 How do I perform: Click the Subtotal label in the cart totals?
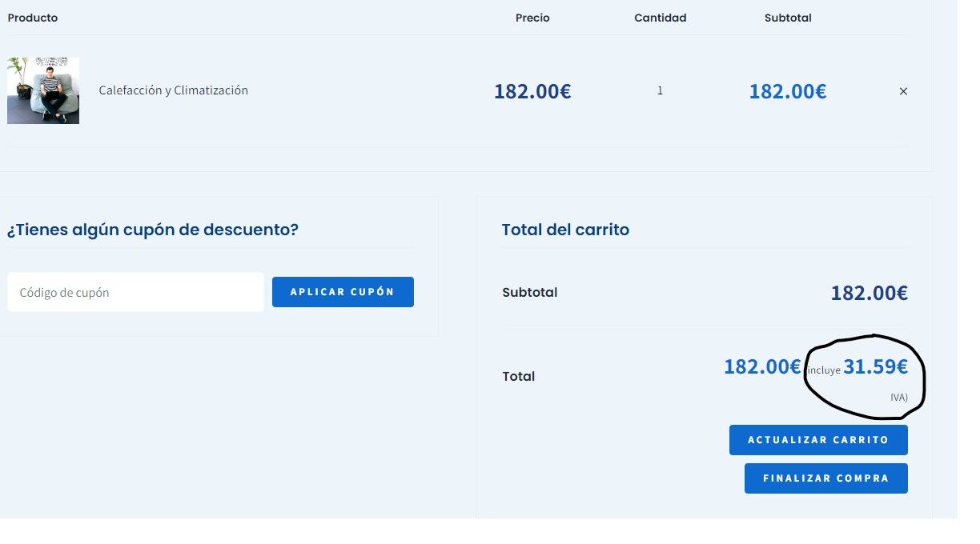pos(529,293)
